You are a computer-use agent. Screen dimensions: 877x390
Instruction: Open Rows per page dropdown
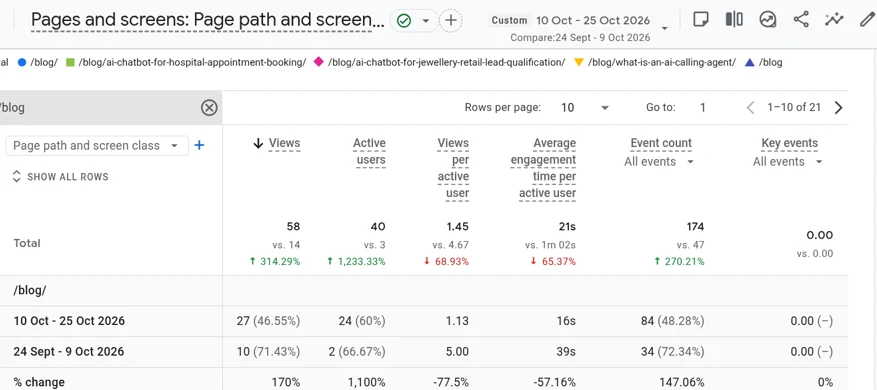coord(584,108)
